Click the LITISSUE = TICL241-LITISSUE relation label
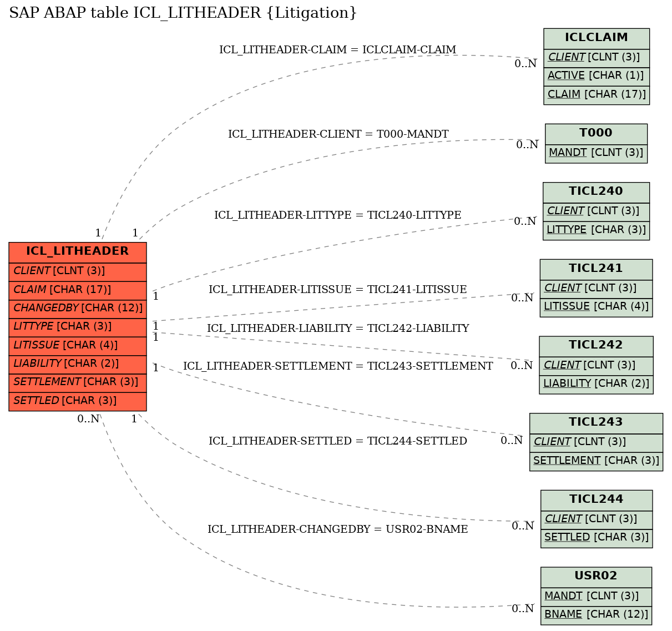The image size is (672, 631). click(x=337, y=290)
